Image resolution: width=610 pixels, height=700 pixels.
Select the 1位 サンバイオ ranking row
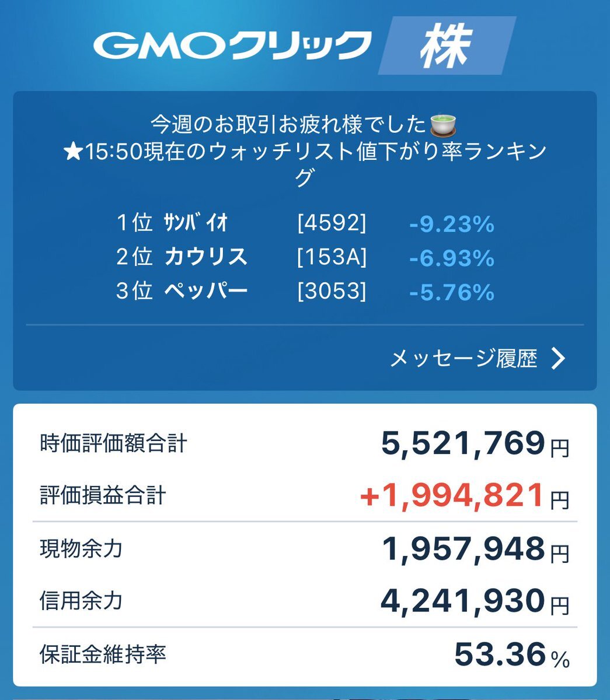click(305, 223)
